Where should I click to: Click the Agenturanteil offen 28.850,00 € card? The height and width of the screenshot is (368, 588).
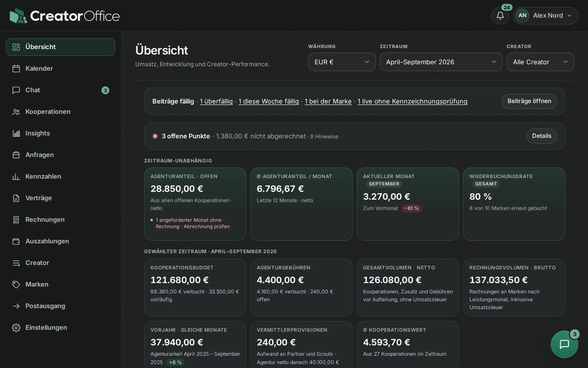(x=195, y=204)
